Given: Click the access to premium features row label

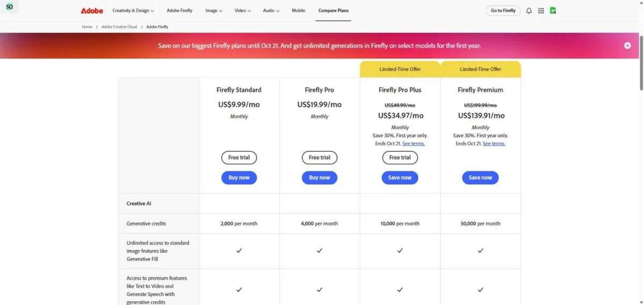Looking at the screenshot, I should coord(157,290).
